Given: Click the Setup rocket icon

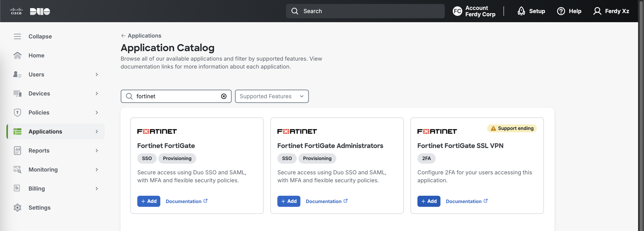Looking at the screenshot, I should [x=521, y=11].
